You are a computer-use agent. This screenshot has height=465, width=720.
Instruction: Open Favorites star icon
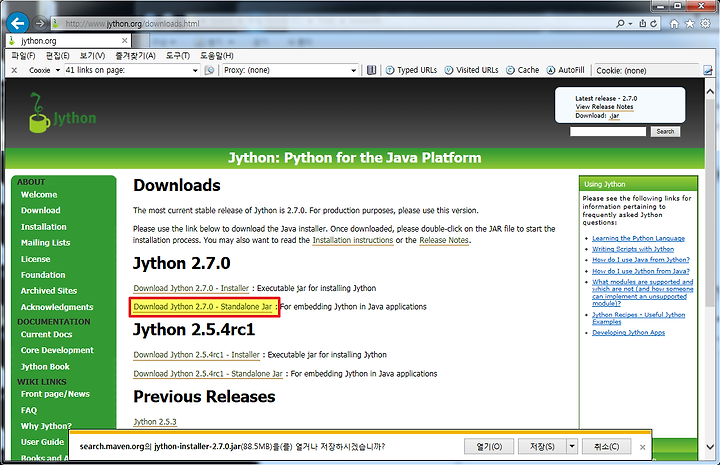pos(690,24)
